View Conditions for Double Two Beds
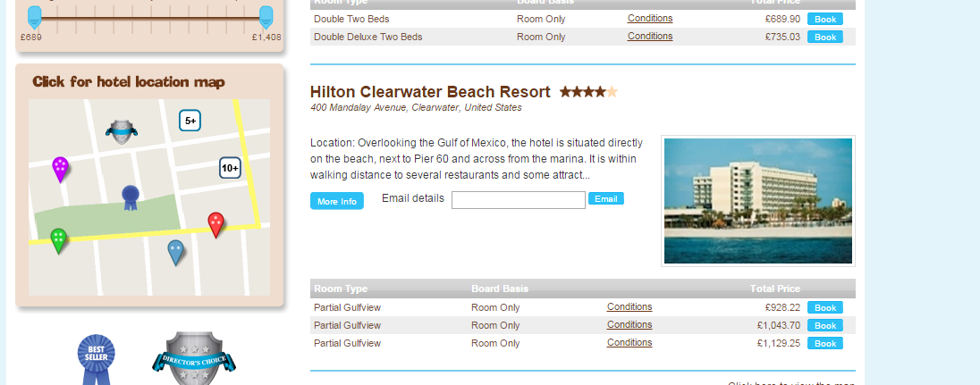 point(650,19)
